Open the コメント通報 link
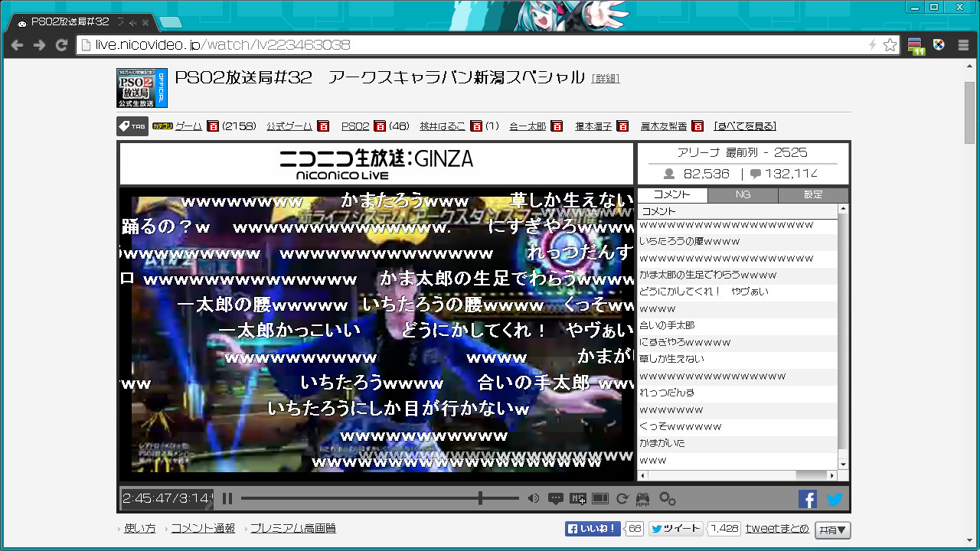Image resolution: width=980 pixels, height=551 pixels. [x=203, y=528]
